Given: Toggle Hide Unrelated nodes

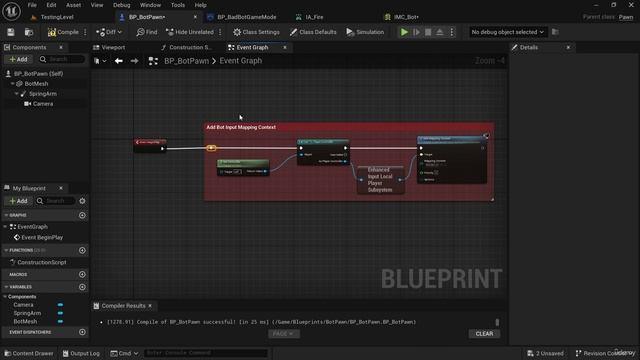Looking at the screenshot, I should coord(190,32).
